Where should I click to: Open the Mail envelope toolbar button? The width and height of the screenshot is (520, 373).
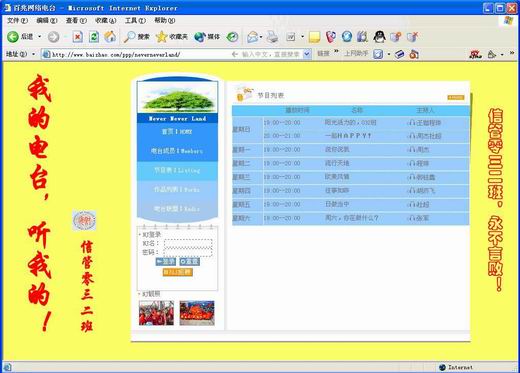pos(253,37)
